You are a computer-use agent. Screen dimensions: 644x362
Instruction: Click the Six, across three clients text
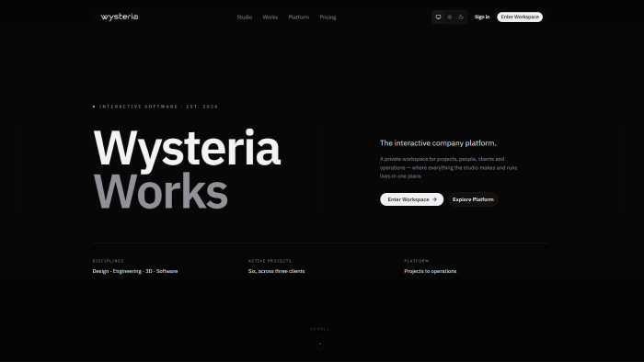click(276, 271)
